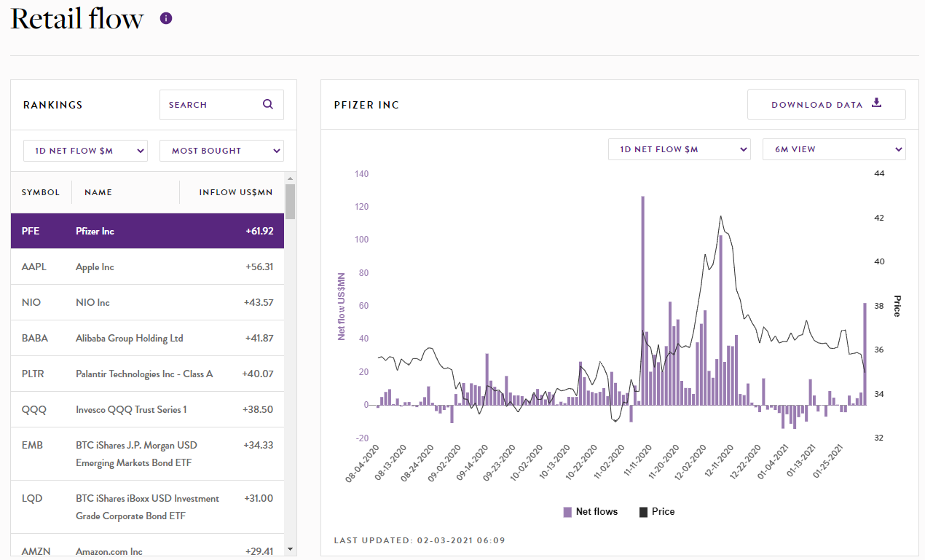Focus the Rankings SEARCH field
The height and width of the screenshot is (560, 925).
(221, 105)
